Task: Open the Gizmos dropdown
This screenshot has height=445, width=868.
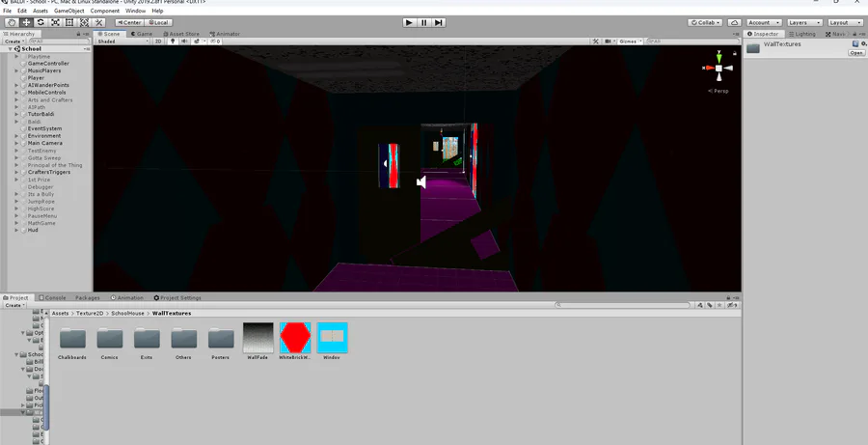Action: click(x=630, y=42)
